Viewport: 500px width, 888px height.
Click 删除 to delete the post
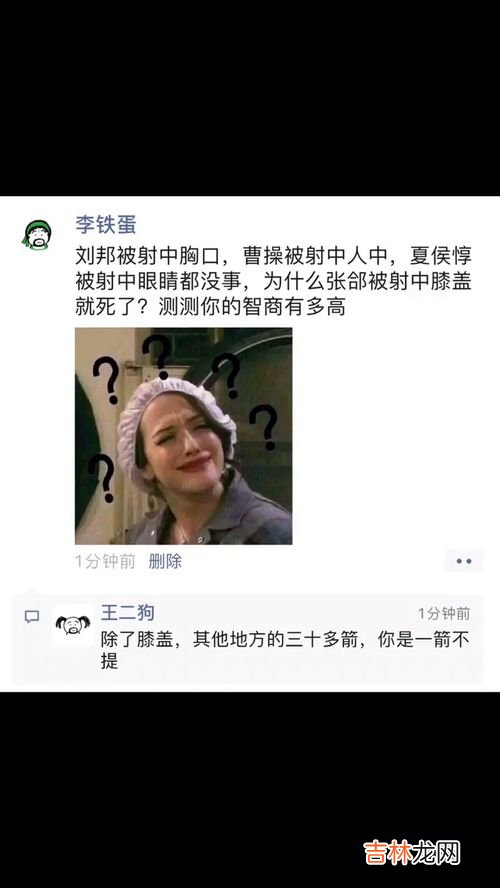tap(165, 562)
